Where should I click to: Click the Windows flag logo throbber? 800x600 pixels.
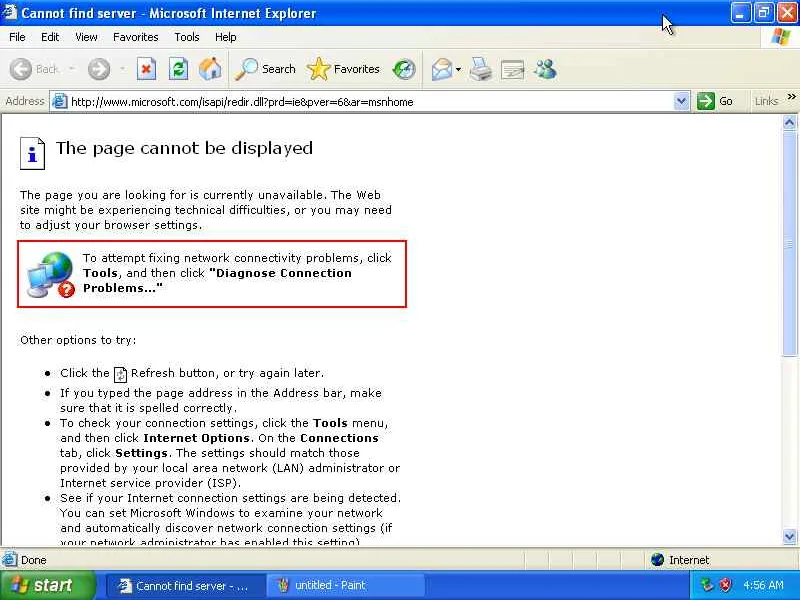tap(781, 37)
